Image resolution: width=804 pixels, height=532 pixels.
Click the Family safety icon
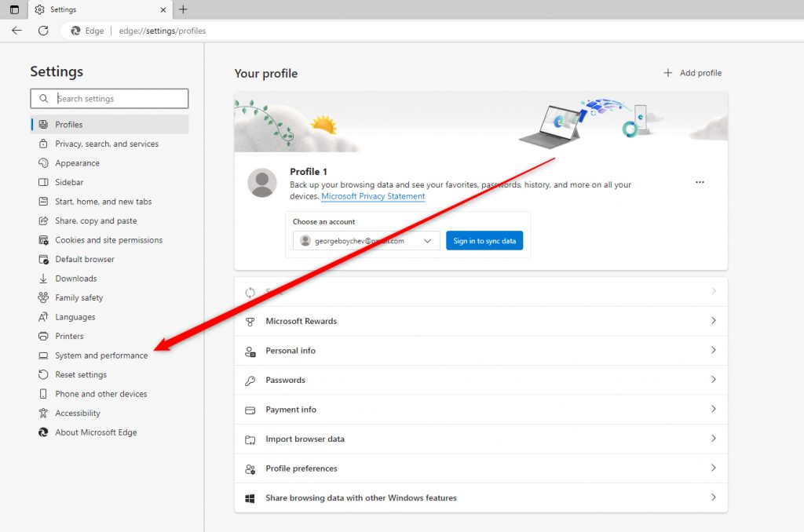[x=43, y=297]
